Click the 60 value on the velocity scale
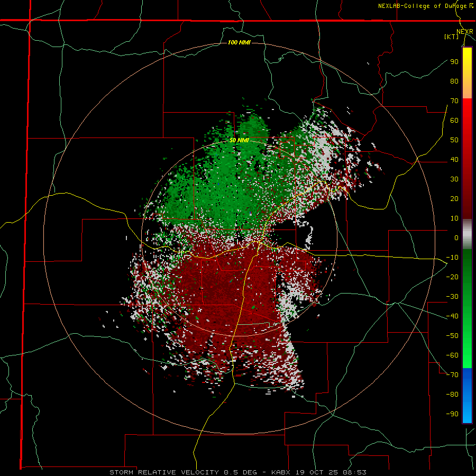This screenshot has width=476, height=476. (x=454, y=120)
